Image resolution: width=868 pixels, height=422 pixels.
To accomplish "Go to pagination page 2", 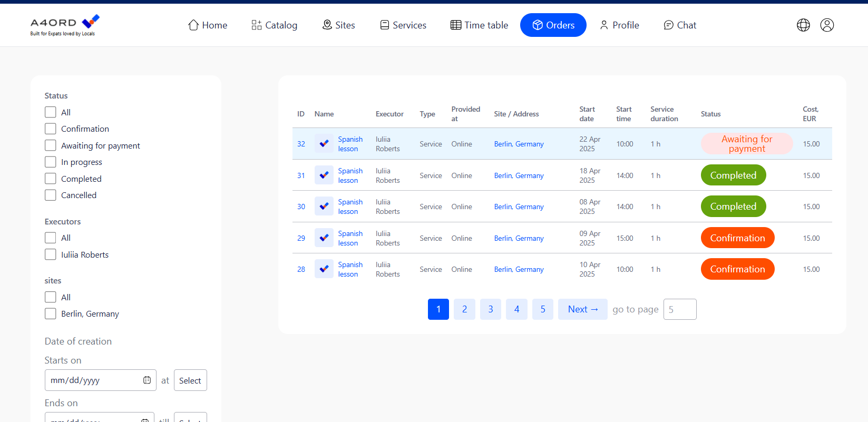I will (464, 309).
